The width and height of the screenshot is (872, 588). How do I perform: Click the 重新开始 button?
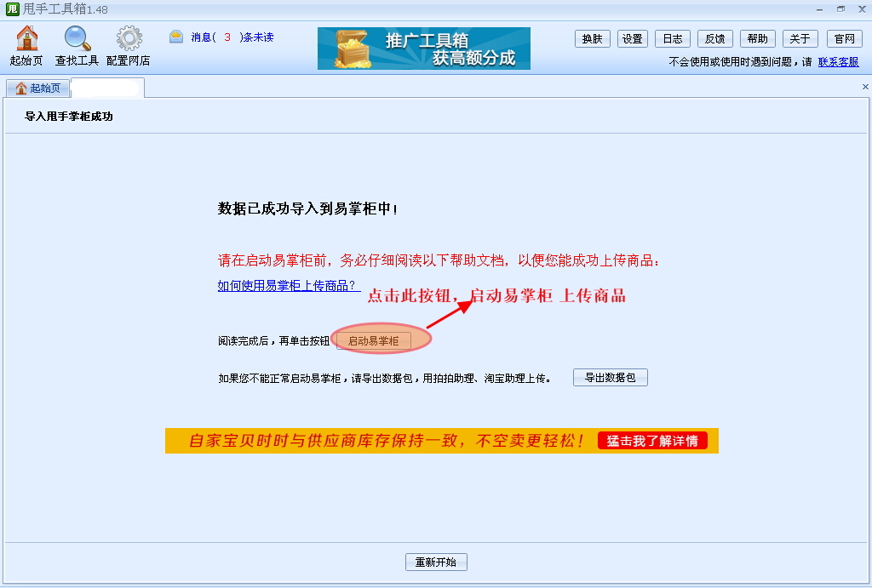pos(436,562)
